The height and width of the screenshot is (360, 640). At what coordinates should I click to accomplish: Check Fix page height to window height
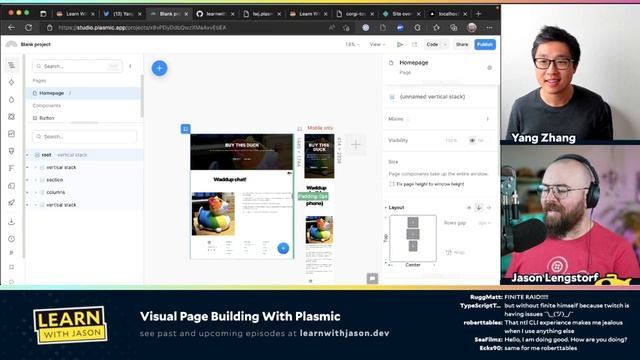tap(391, 184)
